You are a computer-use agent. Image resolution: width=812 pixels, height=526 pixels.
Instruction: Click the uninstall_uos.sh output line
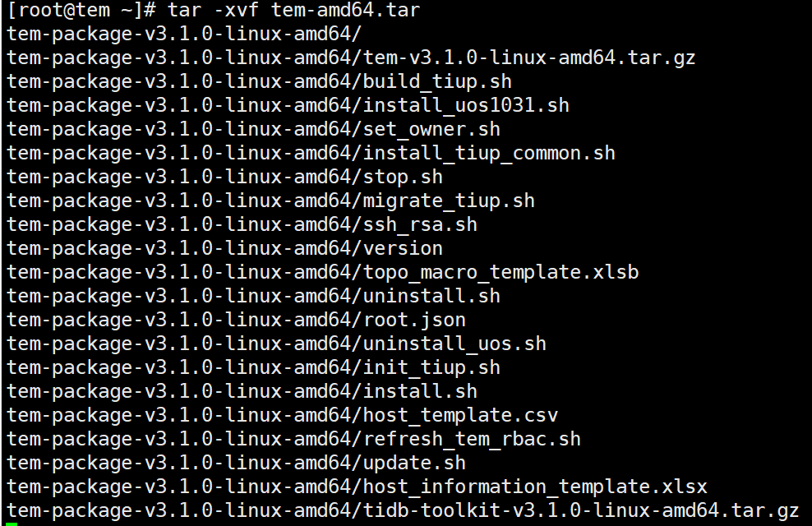276,344
